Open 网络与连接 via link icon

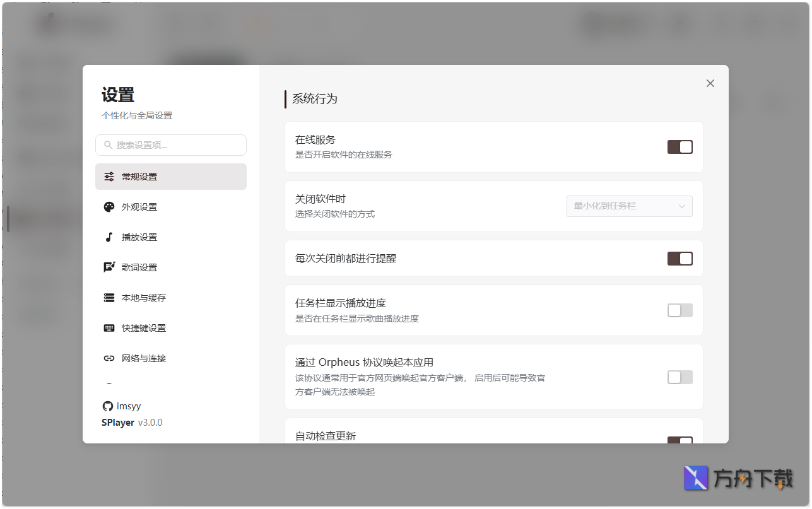109,358
